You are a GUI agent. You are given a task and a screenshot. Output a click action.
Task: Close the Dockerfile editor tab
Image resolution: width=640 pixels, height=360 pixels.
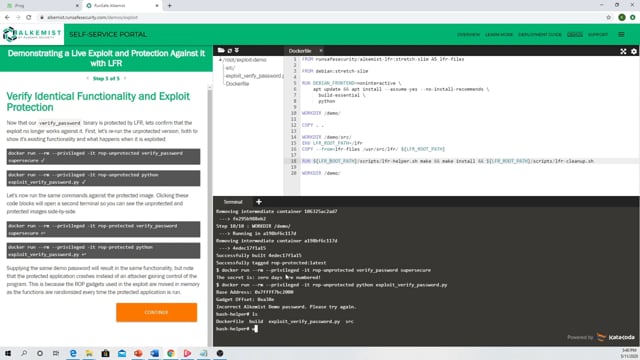[x=321, y=51]
